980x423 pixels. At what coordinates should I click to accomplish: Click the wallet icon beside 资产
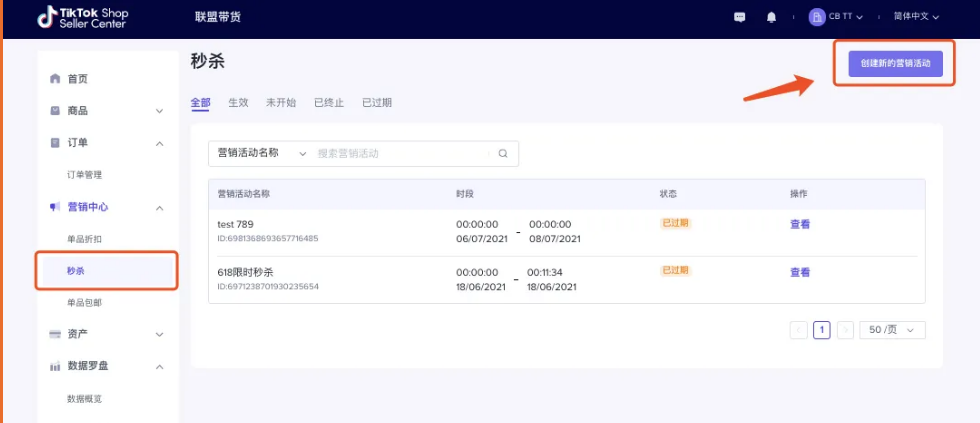55,334
